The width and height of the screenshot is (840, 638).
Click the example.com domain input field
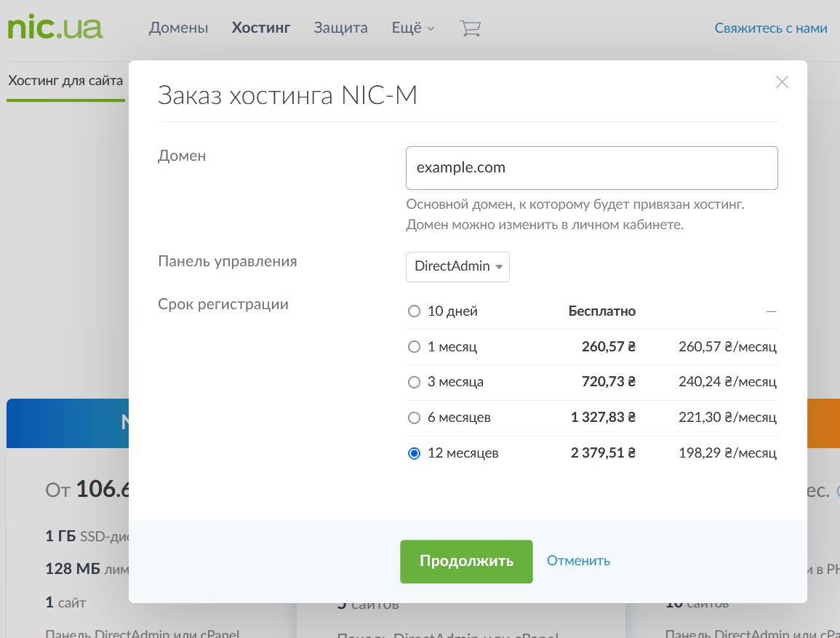coord(591,168)
